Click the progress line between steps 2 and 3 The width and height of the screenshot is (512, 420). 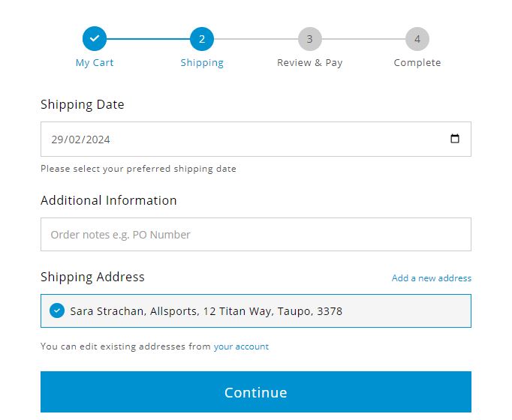click(256, 39)
